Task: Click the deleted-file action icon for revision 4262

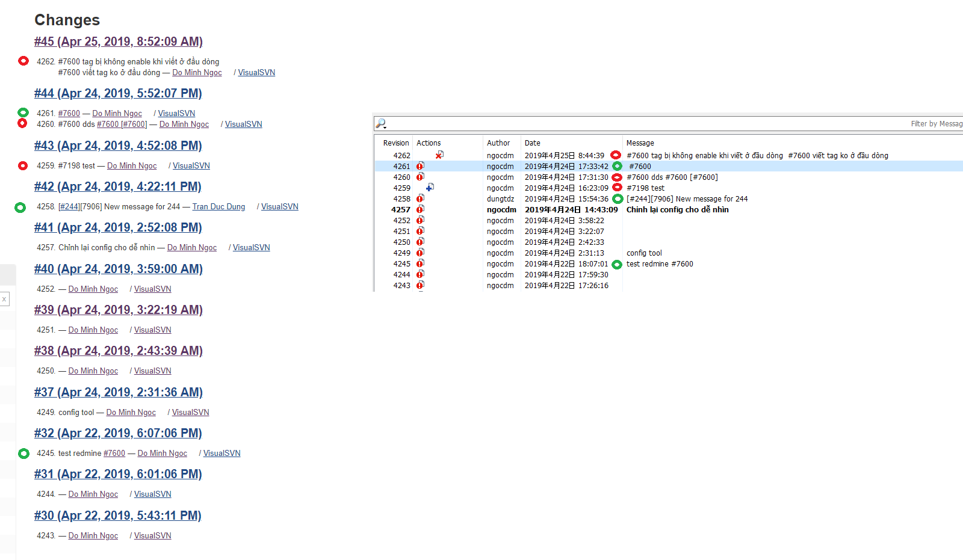Action: pos(439,155)
